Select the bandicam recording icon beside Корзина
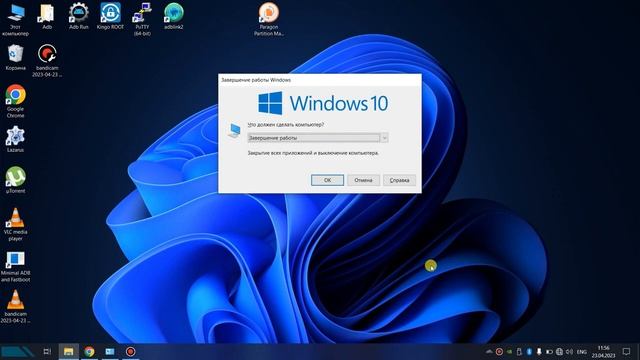The height and width of the screenshot is (360, 640). 47,60
